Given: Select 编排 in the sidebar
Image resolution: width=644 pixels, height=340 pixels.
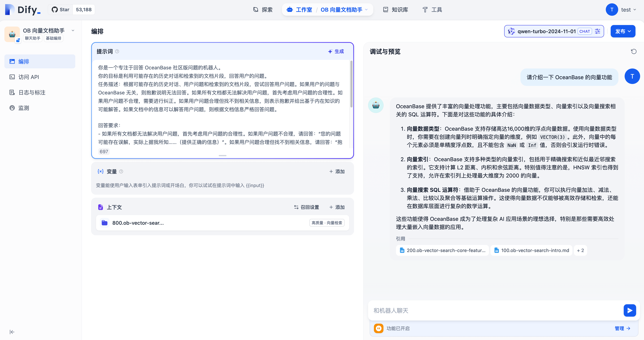Looking at the screenshot, I should (x=40, y=61).
